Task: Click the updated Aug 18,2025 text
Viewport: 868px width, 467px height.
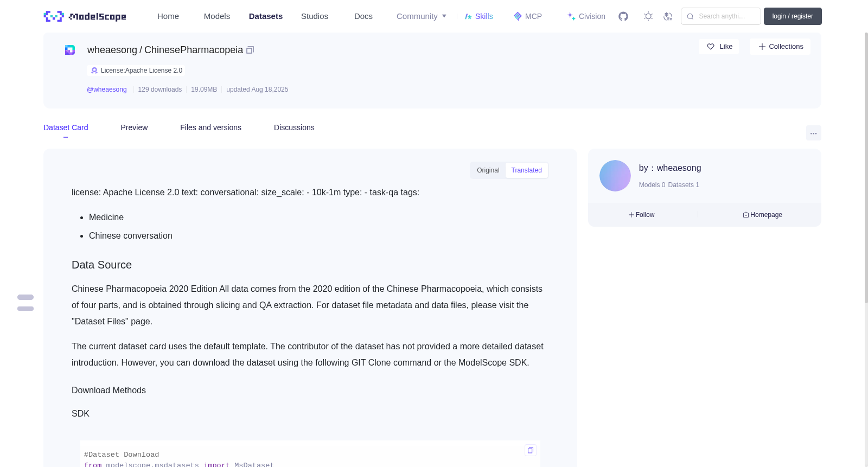Action: coord(257,89)
